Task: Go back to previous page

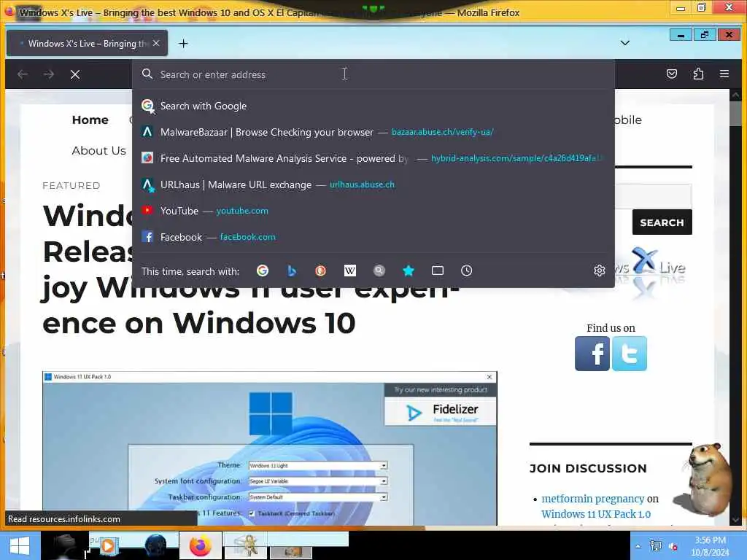Action: click(x=23, y=74)
